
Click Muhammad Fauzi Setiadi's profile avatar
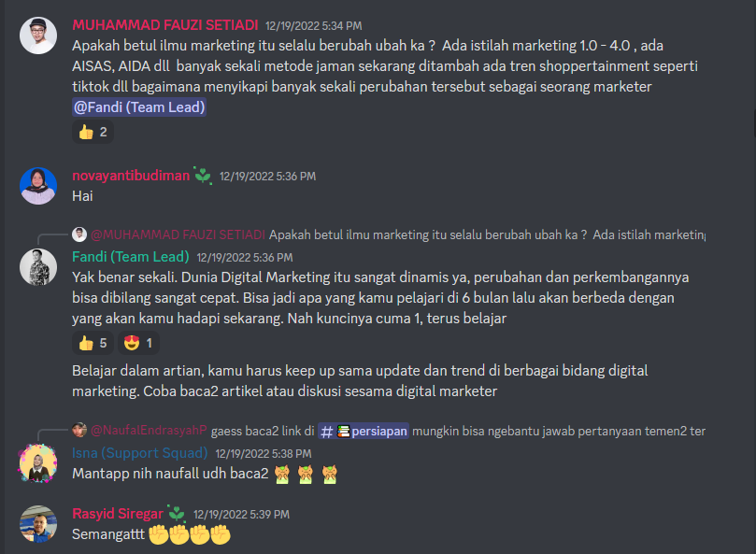(38, 36)
